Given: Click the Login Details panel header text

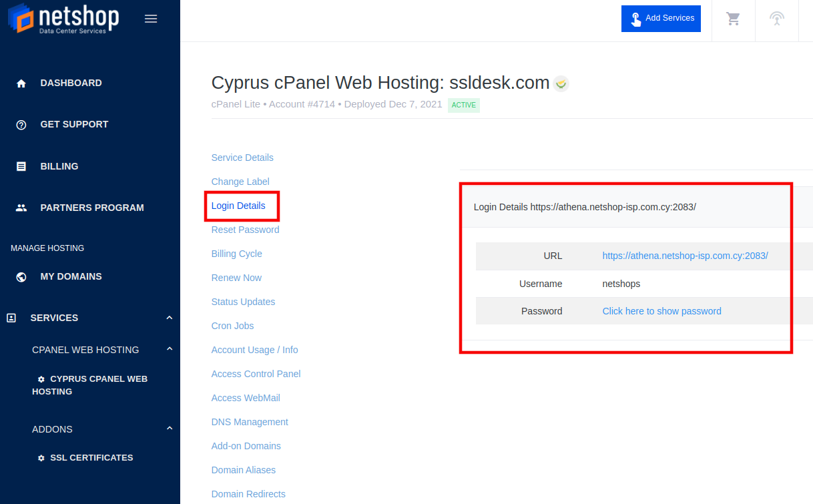Looking at the screenshot, I should [585, 207].
